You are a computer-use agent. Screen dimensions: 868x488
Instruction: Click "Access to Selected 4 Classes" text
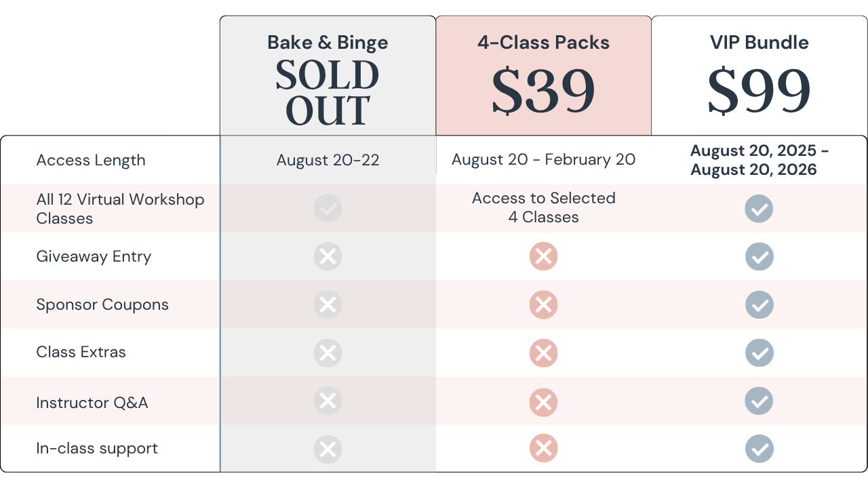pos(543,207)
